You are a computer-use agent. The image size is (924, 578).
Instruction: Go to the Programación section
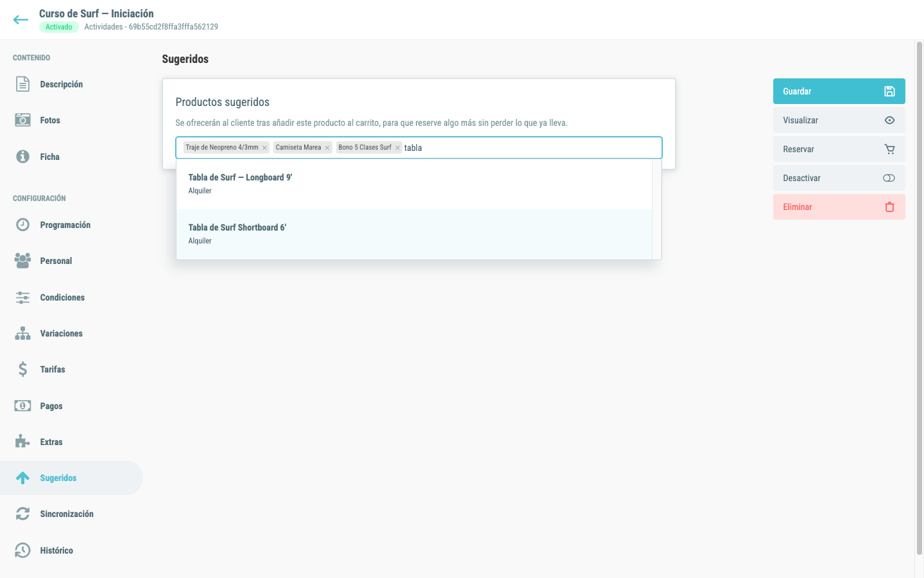[65, 225]
